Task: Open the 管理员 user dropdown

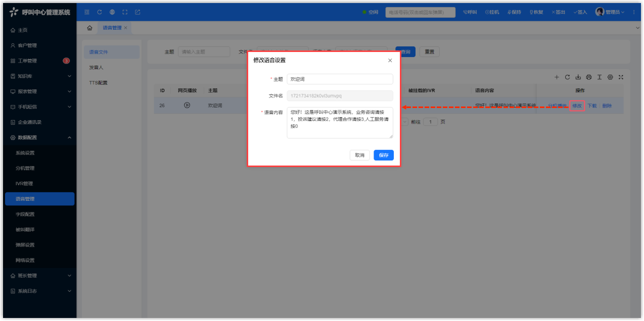Action: [610, 12]
